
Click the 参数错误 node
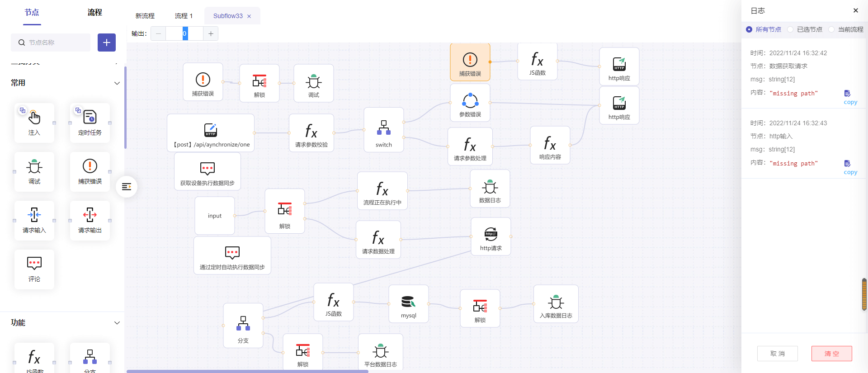click(470, 103)
